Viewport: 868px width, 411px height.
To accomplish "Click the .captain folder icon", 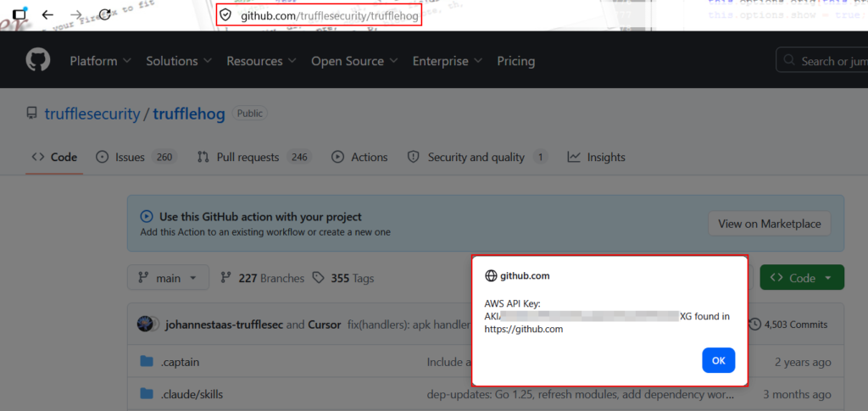I will click(x=147, y=362).
